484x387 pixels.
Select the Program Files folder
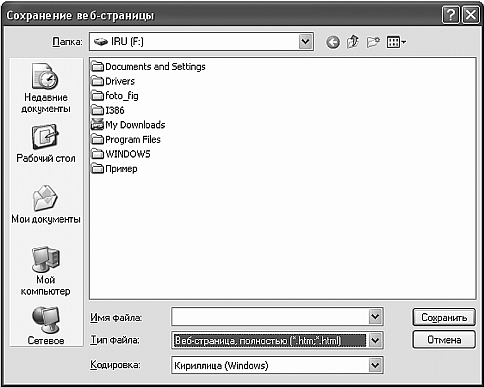pyautogui.click(x=126, y=139)
